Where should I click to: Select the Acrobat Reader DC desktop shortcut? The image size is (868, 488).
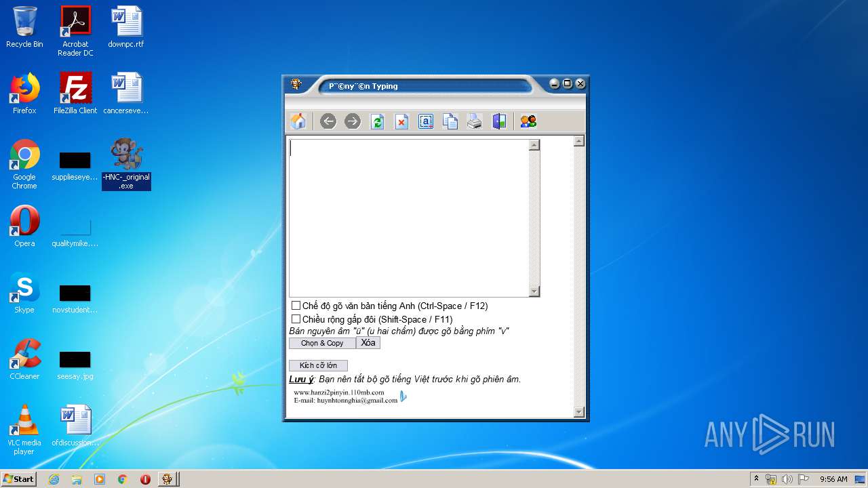75,31
